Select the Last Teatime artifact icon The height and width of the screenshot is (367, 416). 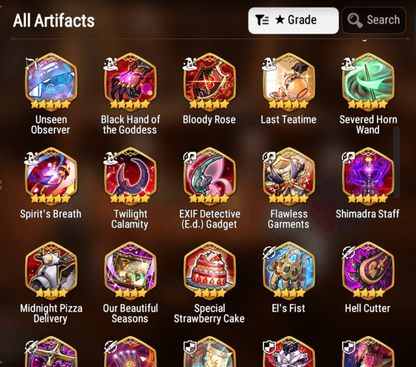(x=289, y=82)
